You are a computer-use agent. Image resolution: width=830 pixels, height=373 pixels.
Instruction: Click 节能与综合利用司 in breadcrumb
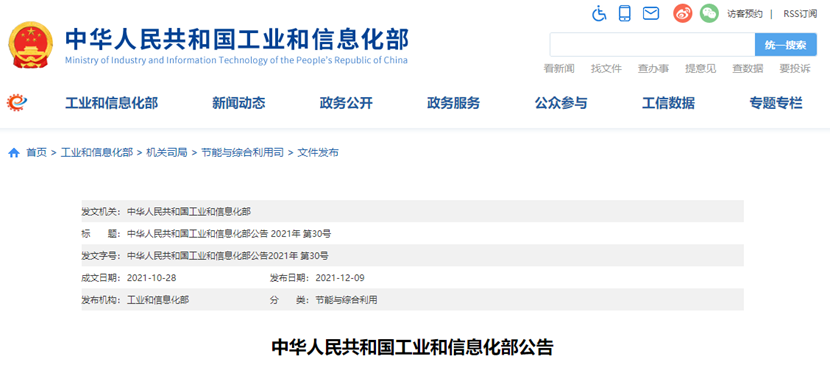(242, 153)
